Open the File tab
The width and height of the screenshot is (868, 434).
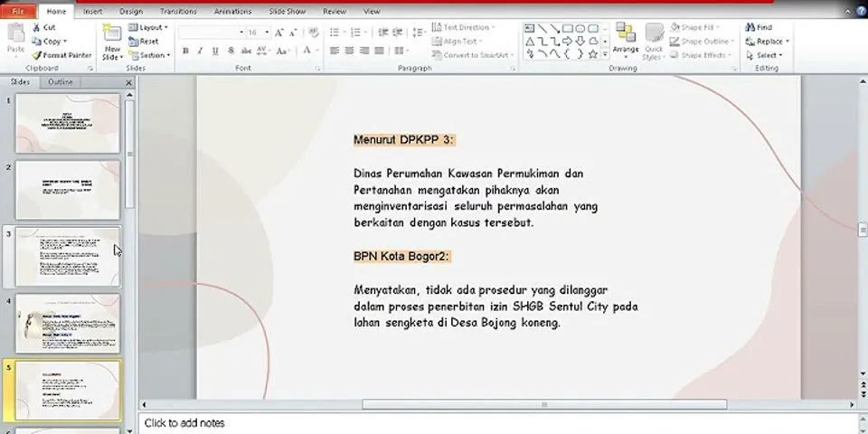(18, 11)
